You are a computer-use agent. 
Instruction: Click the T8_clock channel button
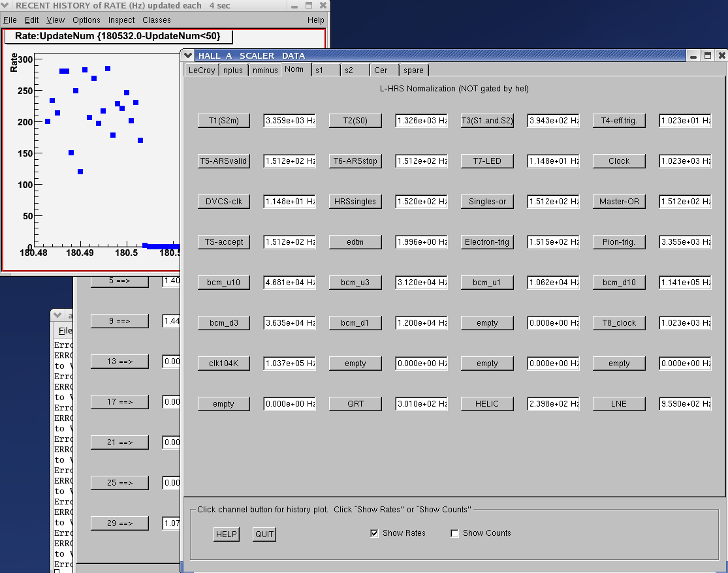point(619,323)
